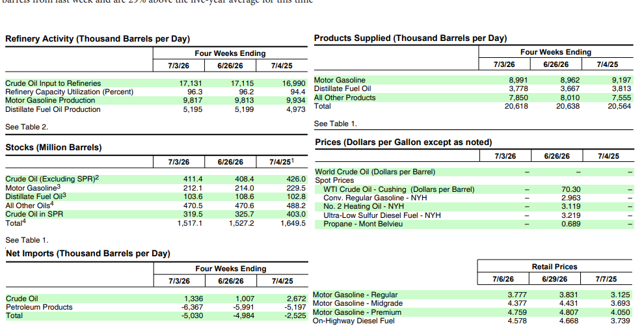Select the Motor Gasoline - Regular retail label
Viewport: 644px width, 335px height.
point(355,295)
